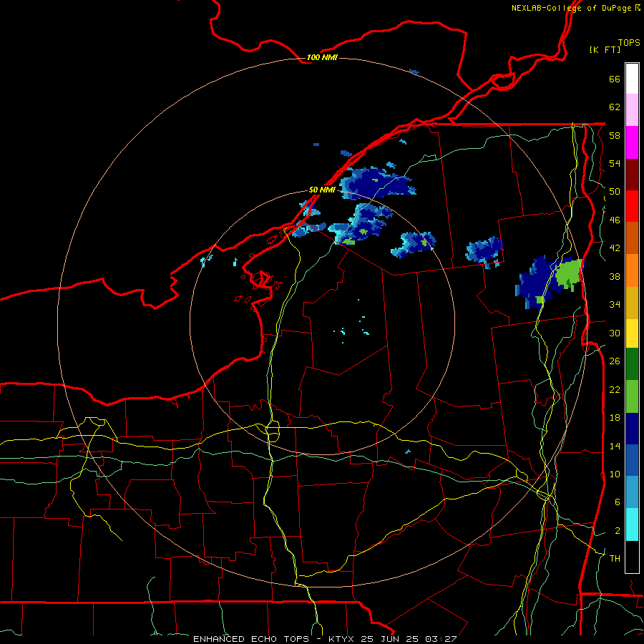Click the 18 legend value

615,418
